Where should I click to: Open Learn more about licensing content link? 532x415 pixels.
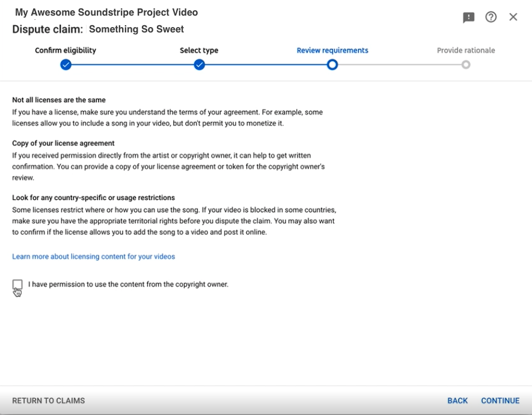[x=94, y=256]
